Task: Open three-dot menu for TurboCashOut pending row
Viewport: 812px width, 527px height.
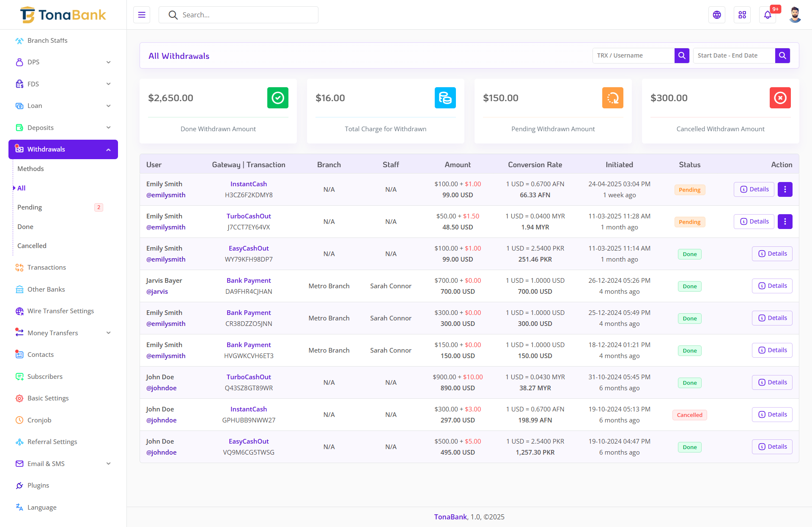Action: (785, 222)
